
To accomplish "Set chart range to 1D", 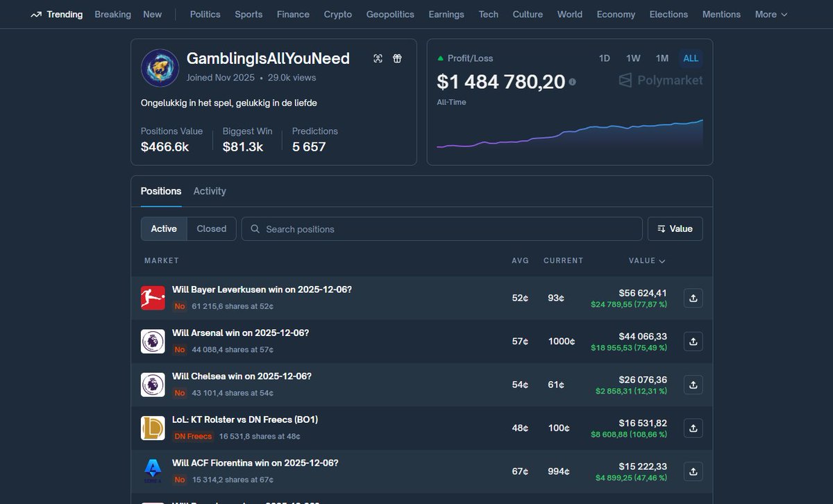I will pyautogui.click(x=605, y=58).
